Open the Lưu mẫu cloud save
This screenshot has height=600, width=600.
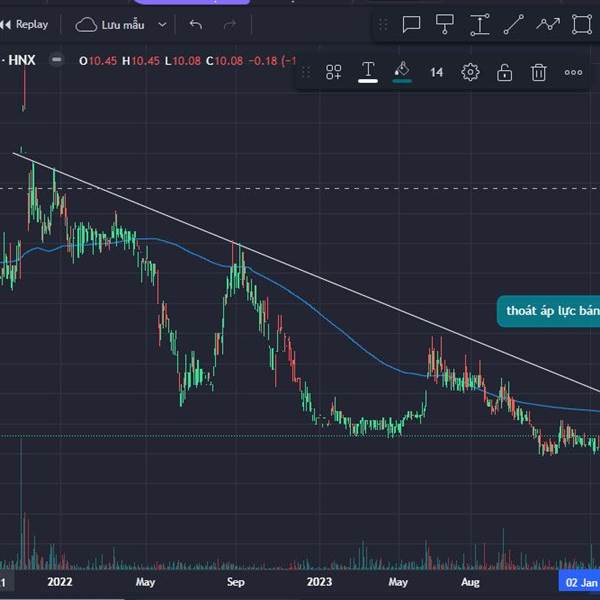[x=110, y=25]
